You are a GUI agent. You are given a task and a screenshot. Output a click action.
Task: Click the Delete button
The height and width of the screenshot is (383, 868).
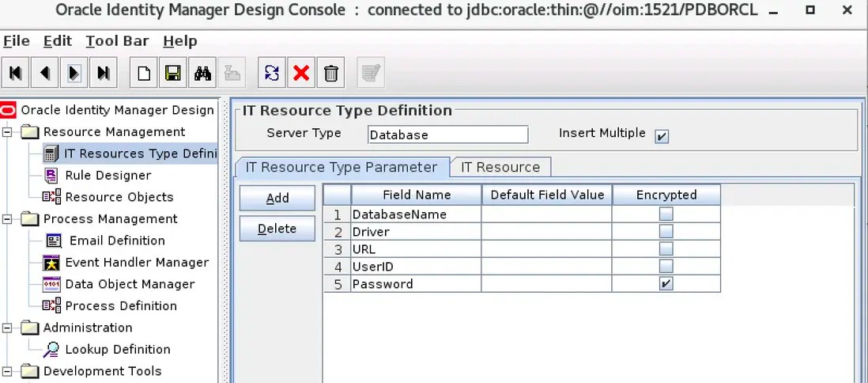(277, 229)
